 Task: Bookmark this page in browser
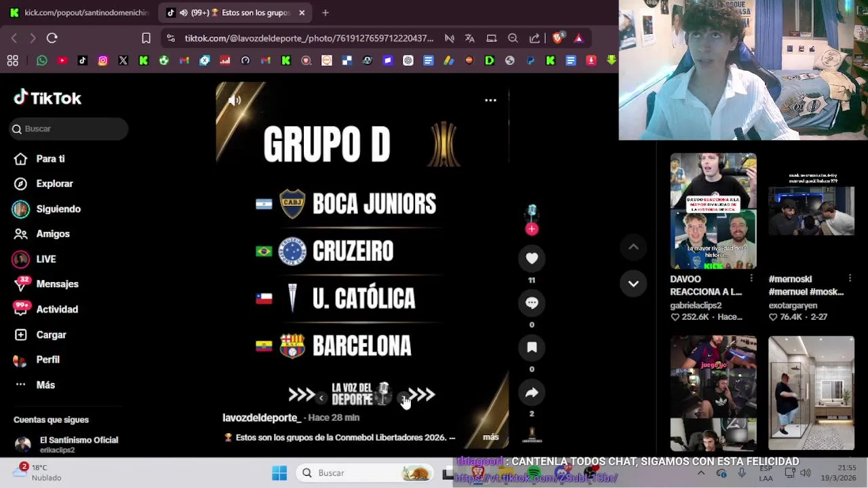146,38
